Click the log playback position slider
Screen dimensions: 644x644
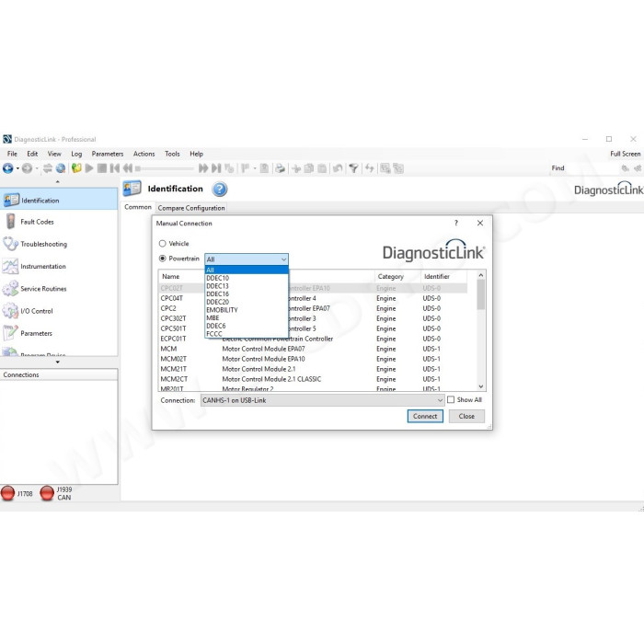165,168
